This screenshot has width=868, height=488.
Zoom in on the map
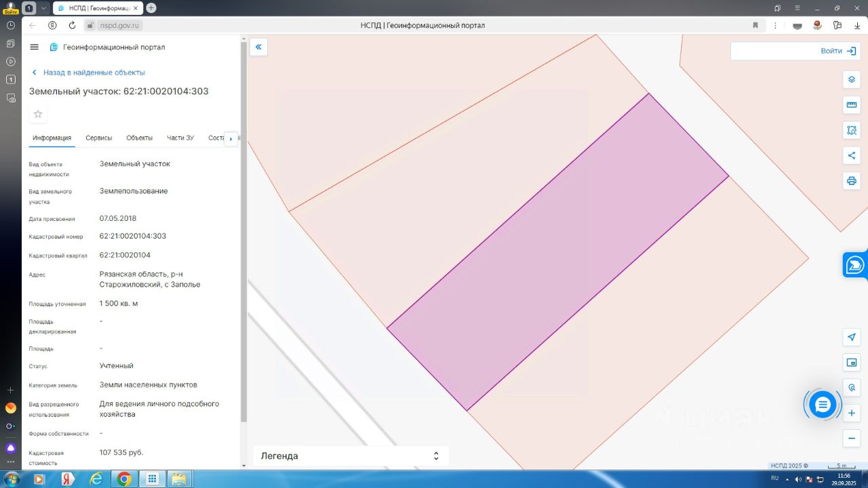point(852,413)
